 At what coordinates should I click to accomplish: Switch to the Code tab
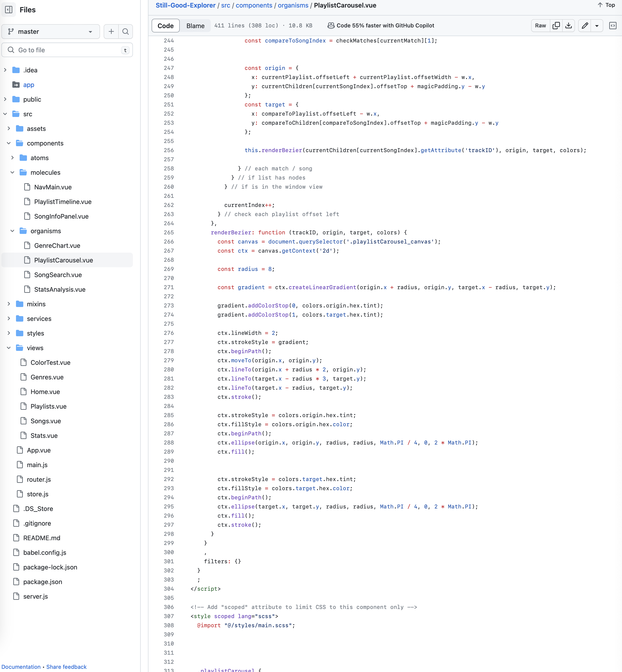166,26
